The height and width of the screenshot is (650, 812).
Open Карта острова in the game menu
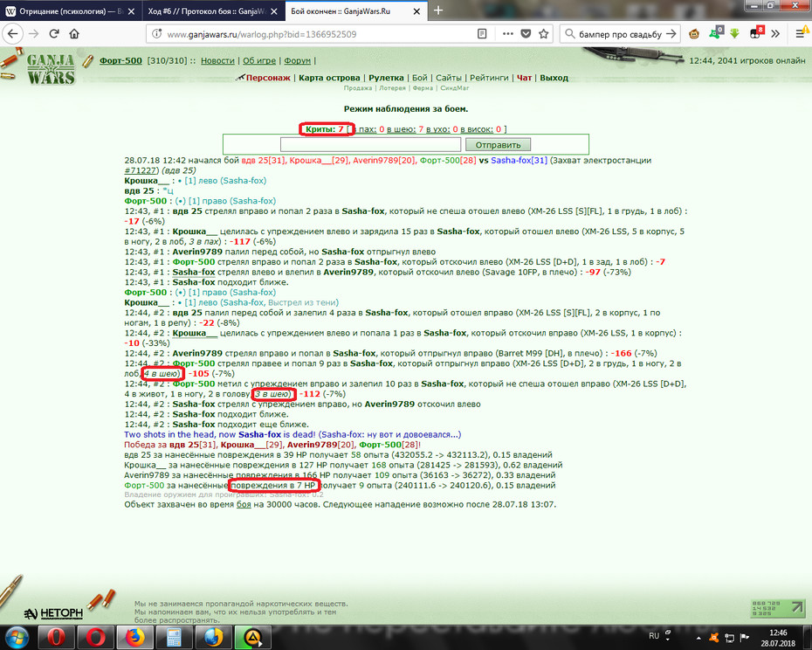tap(329, 78)
